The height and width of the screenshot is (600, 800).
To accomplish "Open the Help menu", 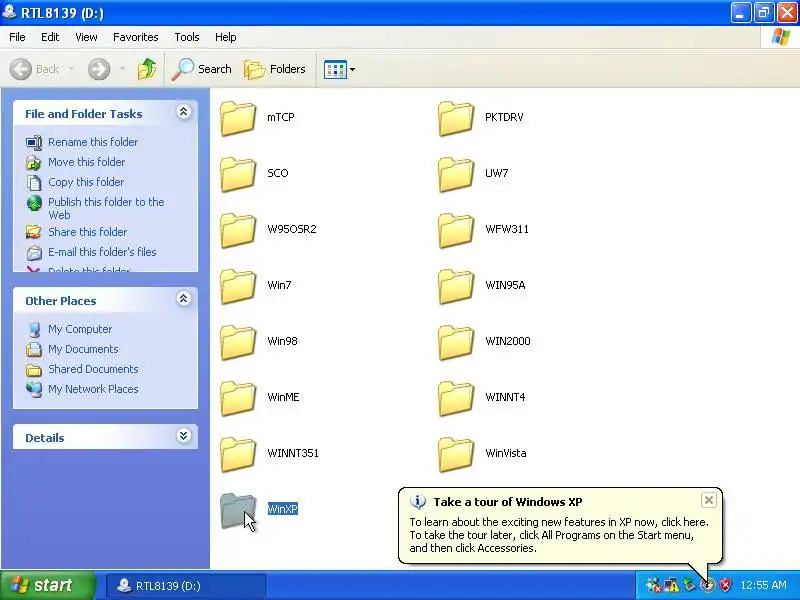I will pos(226,37).
